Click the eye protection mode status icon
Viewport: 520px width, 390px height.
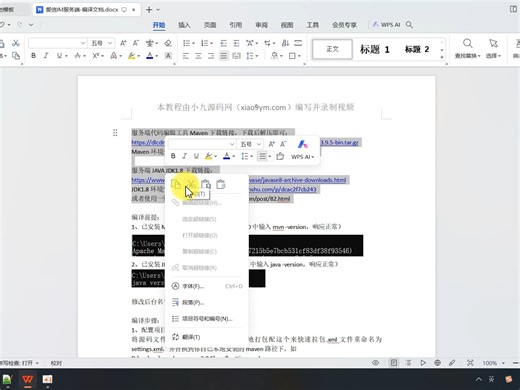click(375, 363)
